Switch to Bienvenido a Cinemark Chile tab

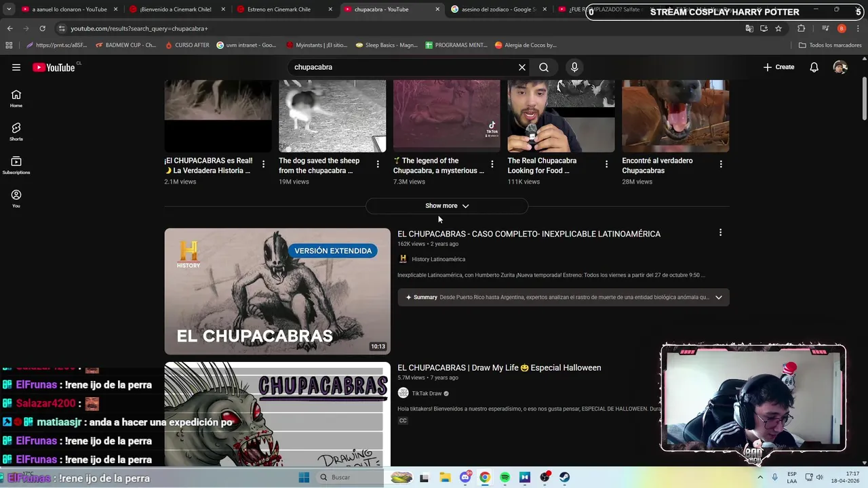175,9
